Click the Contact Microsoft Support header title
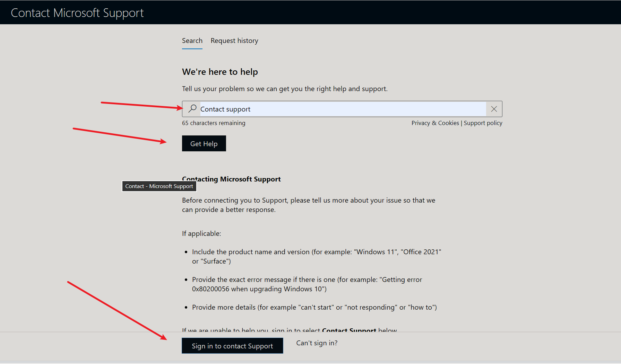Image resolution: width=621 pixels, height=364 pixels. (x=77, y=13)
